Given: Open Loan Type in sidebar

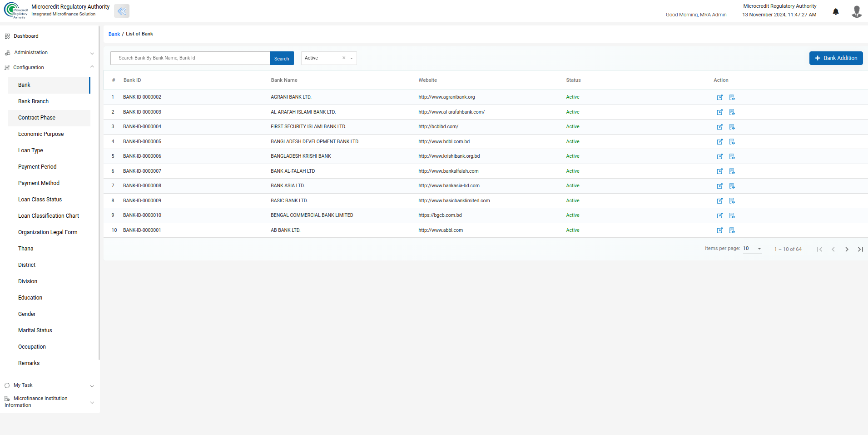Looking at the screenshot, I should pyautogui.click(x=49, y=150).
